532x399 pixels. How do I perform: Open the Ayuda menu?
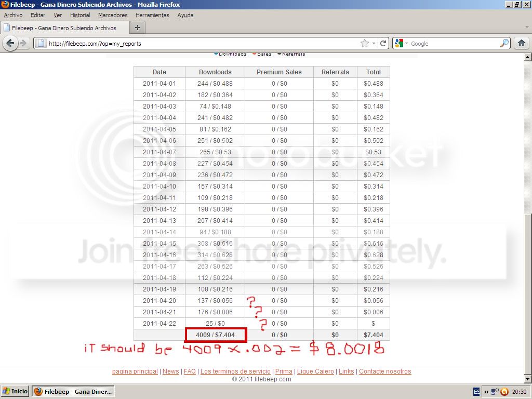coord(185,15)
